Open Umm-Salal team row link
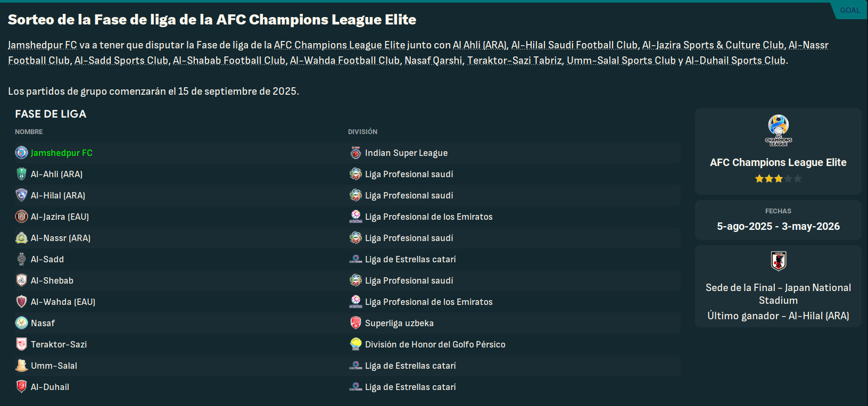This screenshot has height=406, width=868. (x=54, y=366)
